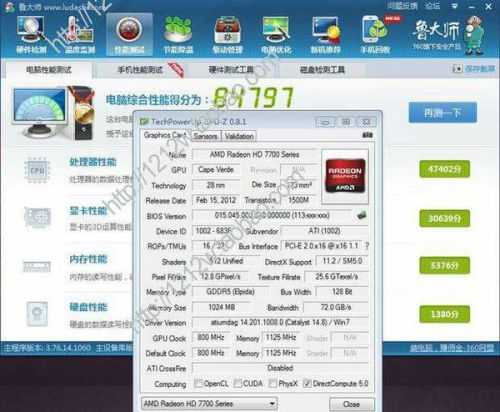Image resolution: width=500 pixels, height=412 pixels.
Task: Click the DirectX Support 11.2 / SM5.0 field
Action: [342, 261]
